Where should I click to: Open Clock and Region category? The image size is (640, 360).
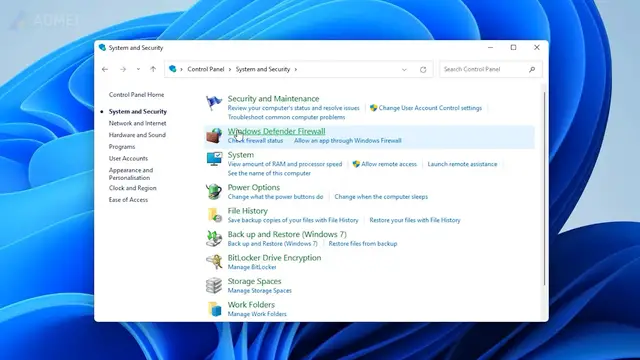pos(133,188)
